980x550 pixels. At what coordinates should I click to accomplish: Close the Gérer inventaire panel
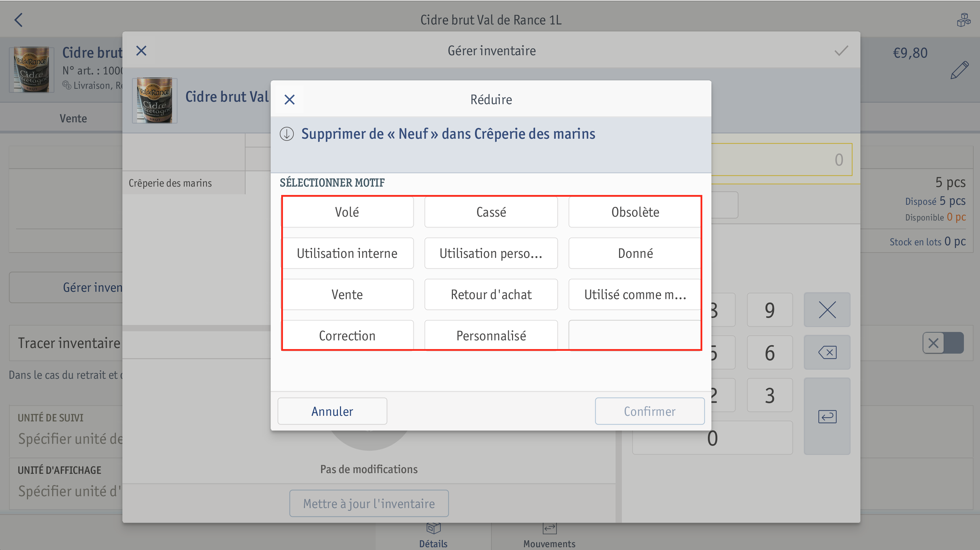point(141,51)
